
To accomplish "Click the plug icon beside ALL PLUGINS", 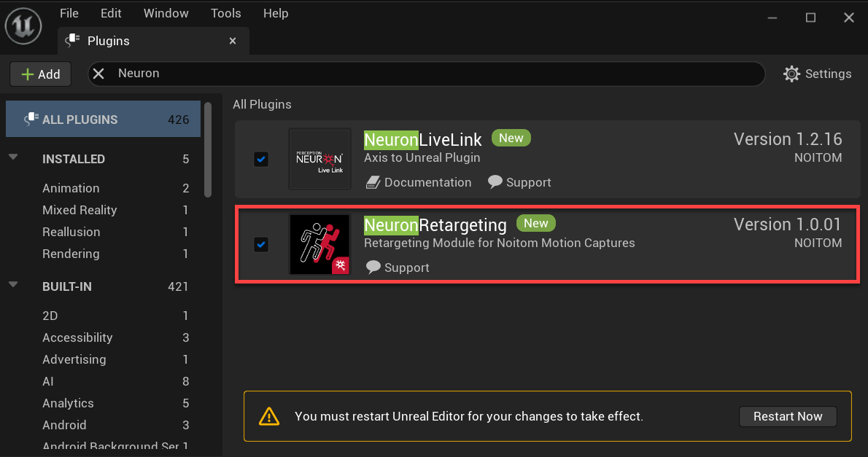I will pos(31,119).
